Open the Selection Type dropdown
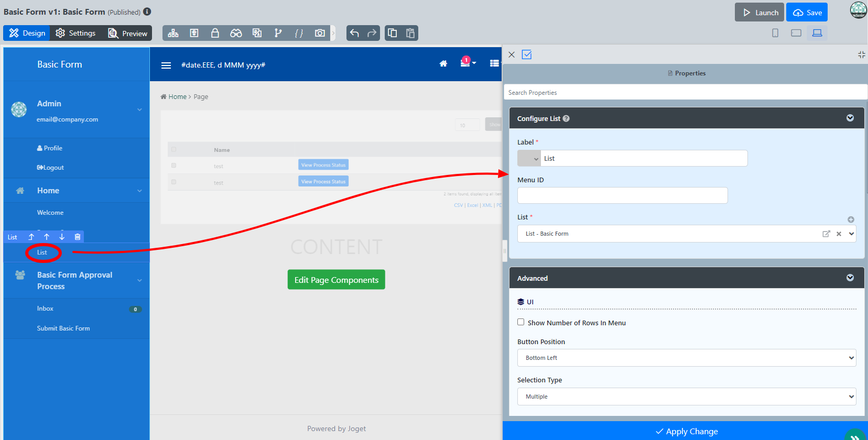868x440 pixels. click(686, 397)
